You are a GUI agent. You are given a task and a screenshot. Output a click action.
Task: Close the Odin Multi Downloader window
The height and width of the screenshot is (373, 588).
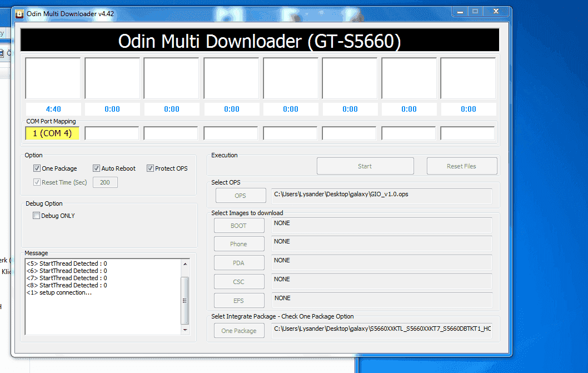tap(496, 12)
